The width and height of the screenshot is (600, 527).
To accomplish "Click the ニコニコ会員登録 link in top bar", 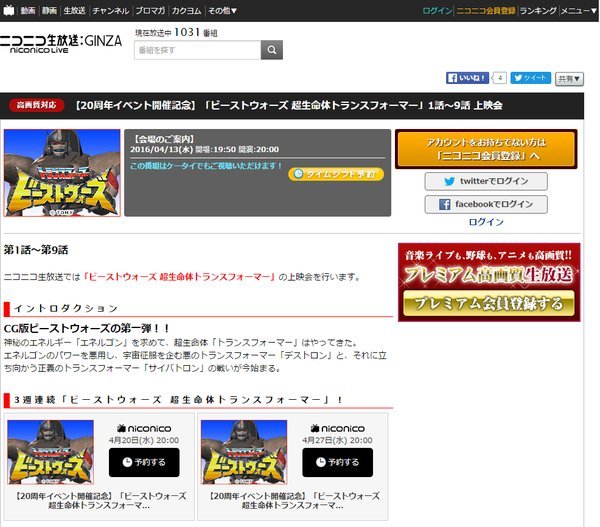I will [486, 10].
